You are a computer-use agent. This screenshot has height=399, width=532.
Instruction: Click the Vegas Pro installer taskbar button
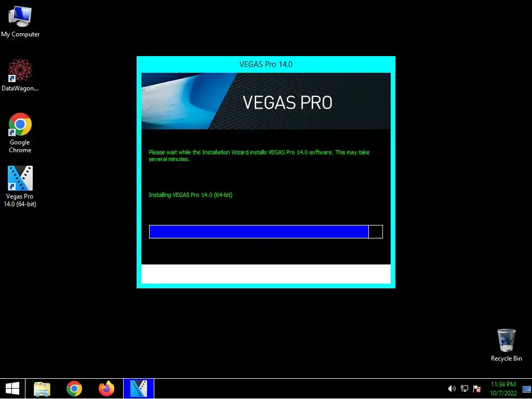[139, 389]
